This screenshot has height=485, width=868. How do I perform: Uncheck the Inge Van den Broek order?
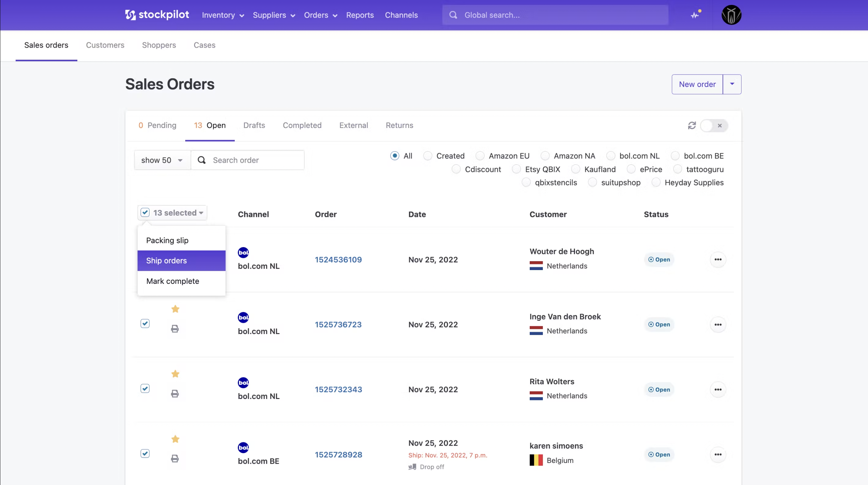145,324
